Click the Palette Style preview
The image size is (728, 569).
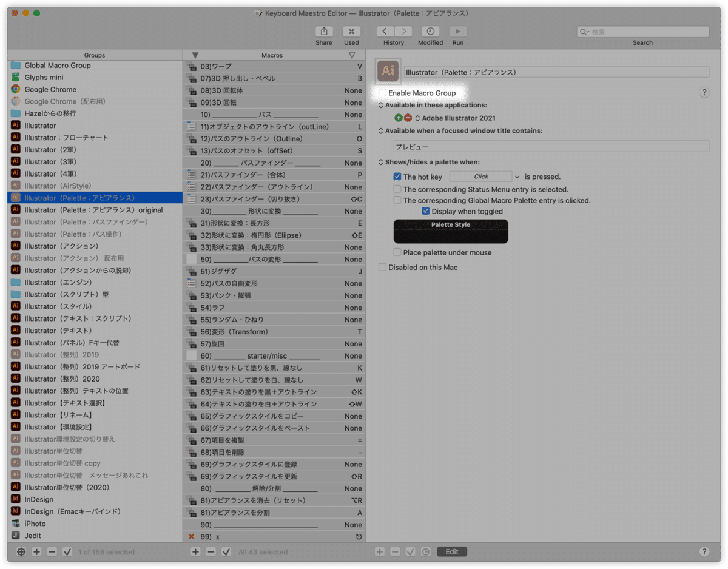451,232
